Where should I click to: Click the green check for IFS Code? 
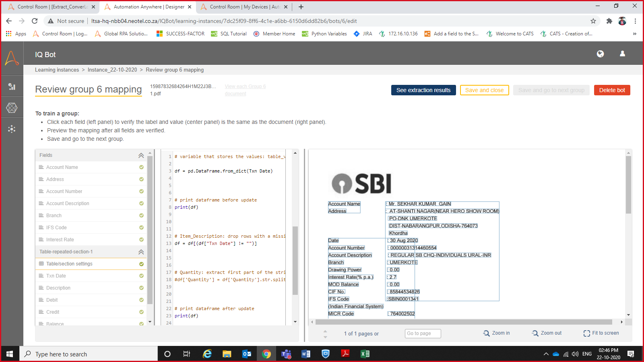click(141, 228)
